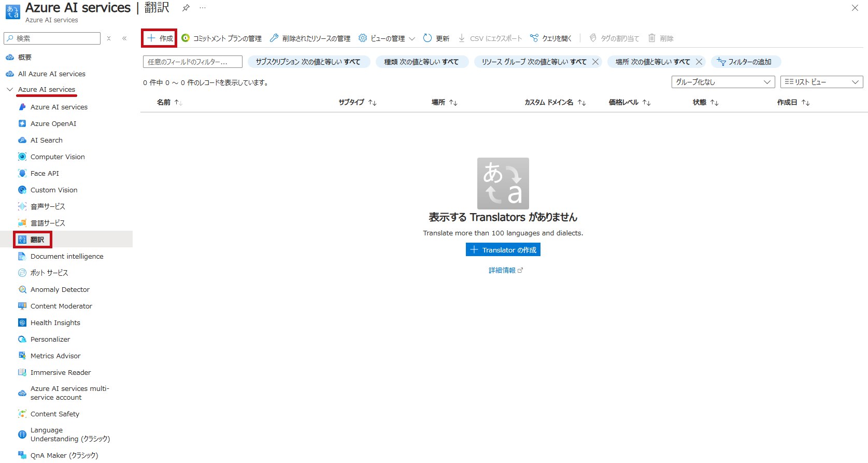Open the 種類 filter pill

click(421, 62)
